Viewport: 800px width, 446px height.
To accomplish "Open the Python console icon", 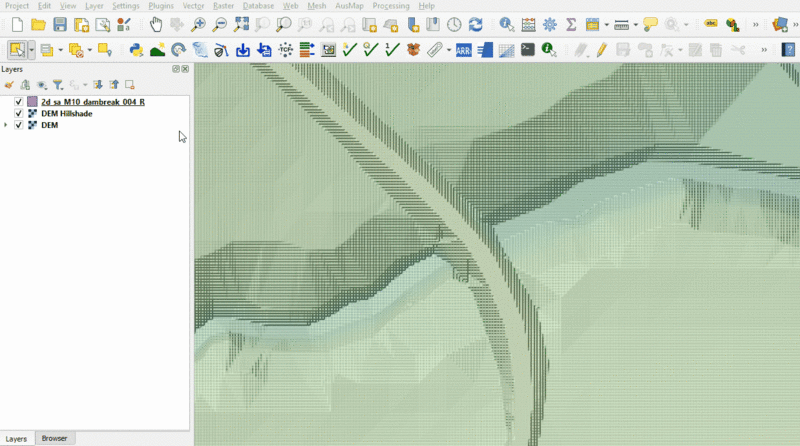I will click(136, 49).
